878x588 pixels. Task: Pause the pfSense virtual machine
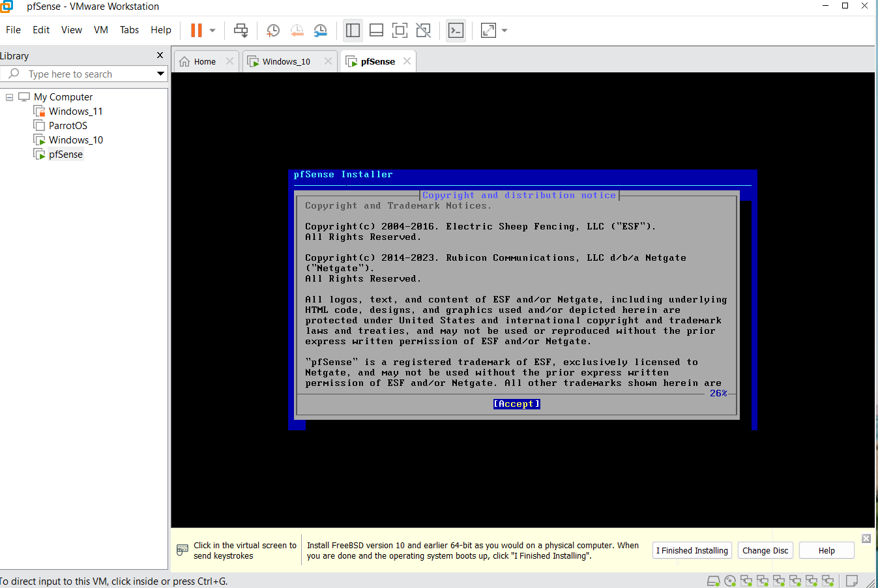click(x=196, y=30)
